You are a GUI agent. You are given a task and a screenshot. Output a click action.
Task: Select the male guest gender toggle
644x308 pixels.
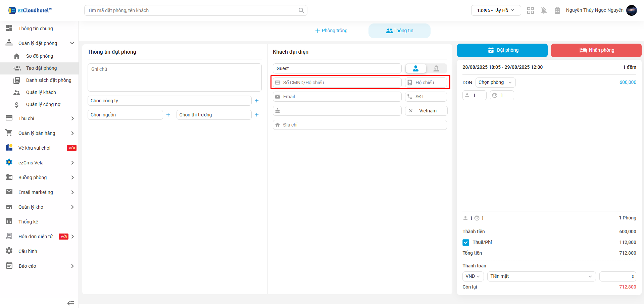pos(416,68)
